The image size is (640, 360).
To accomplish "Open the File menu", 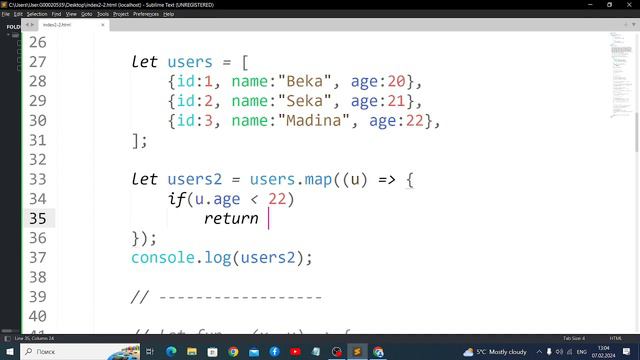I will [x=5, y=14].
